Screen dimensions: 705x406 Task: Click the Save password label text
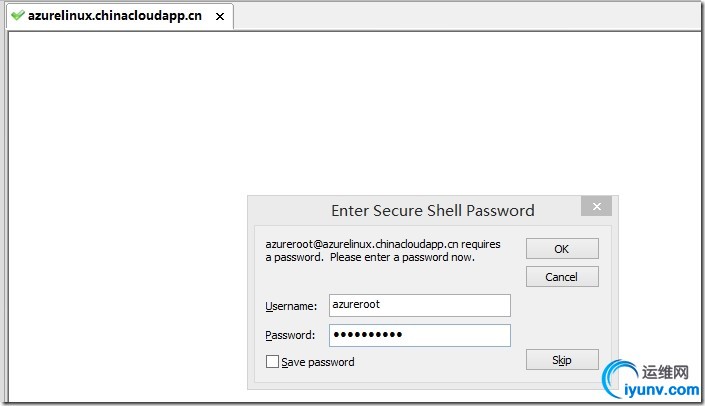click(x=318, y=362)
